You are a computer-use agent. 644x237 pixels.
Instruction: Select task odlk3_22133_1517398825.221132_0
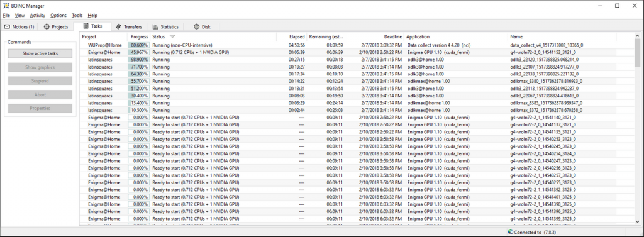click(544, 74)
